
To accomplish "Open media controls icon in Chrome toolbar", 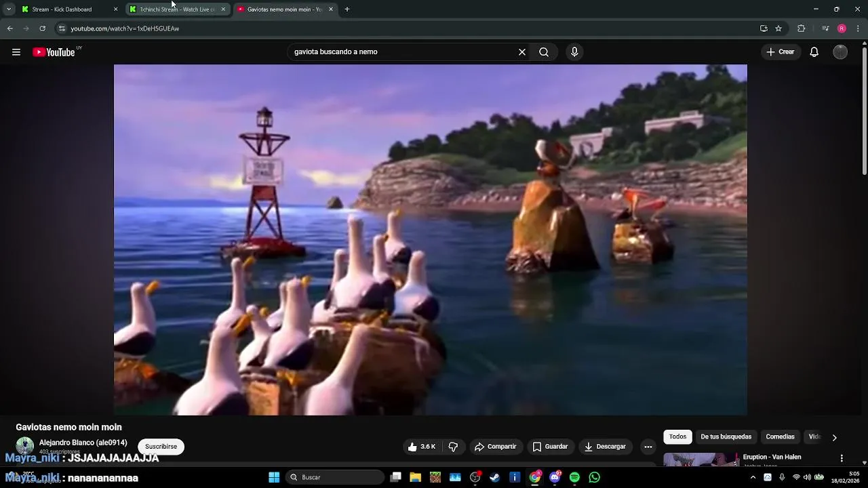I will [x=825, y=28].
